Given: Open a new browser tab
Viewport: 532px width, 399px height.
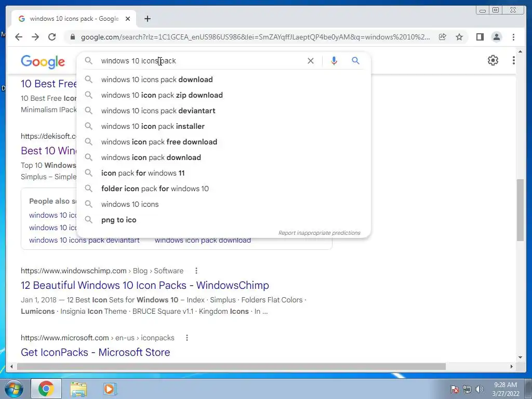Looking at the screenshot, I should 147,19.
